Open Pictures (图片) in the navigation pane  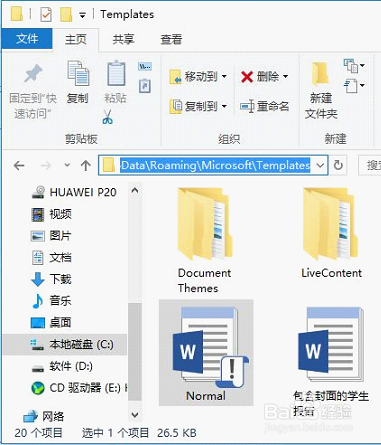[51, 236]
